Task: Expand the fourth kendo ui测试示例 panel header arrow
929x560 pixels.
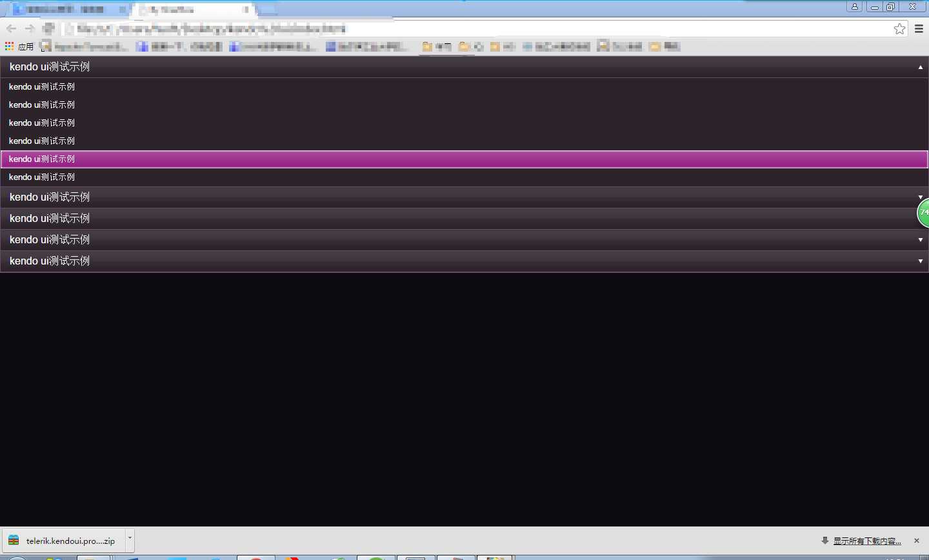Action: click(x=921, y=240)
